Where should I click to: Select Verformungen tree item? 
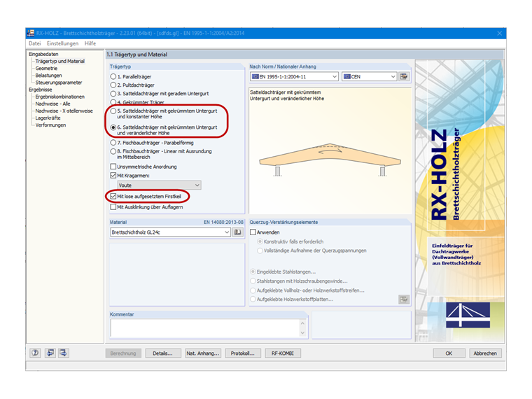click(50, 125)
